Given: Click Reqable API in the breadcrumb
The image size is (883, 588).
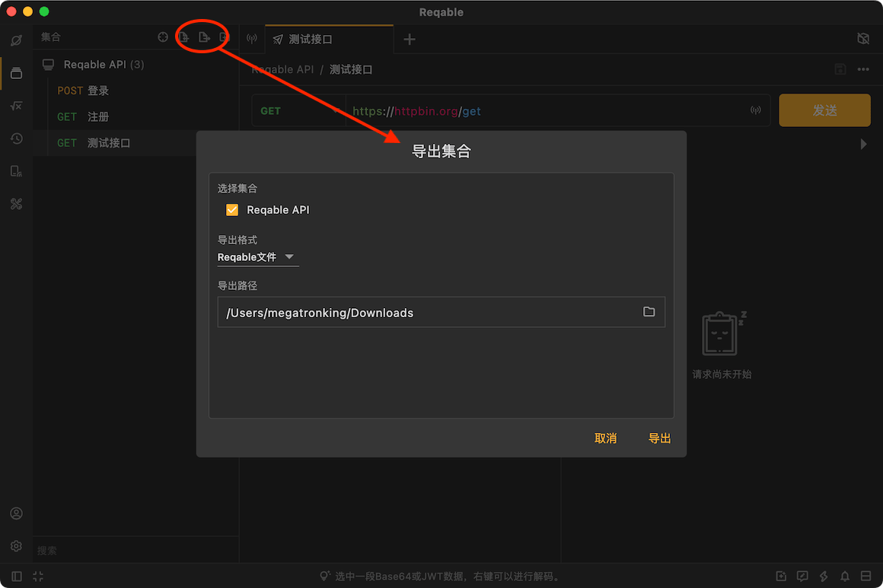Looking at the screenshot, I should point(282,69).
